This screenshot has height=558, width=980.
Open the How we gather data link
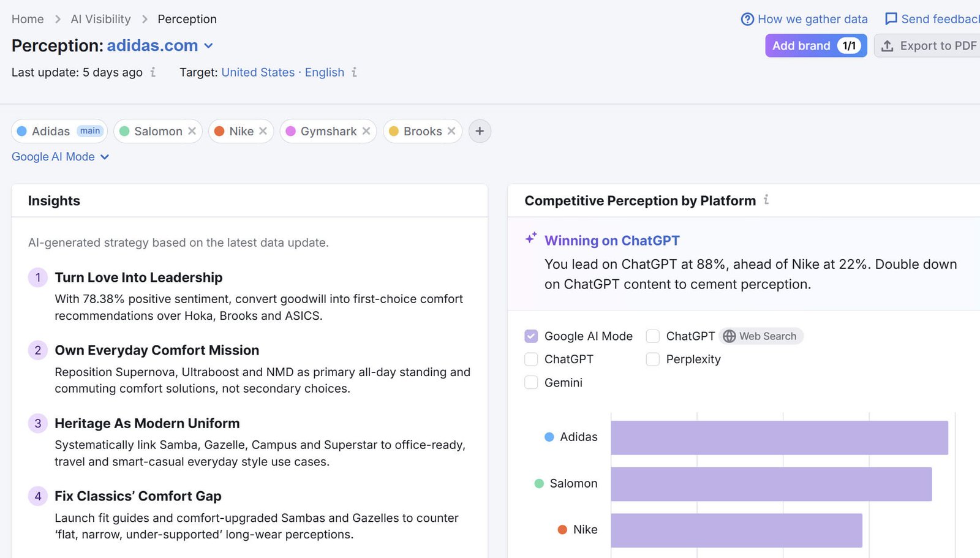804,19
